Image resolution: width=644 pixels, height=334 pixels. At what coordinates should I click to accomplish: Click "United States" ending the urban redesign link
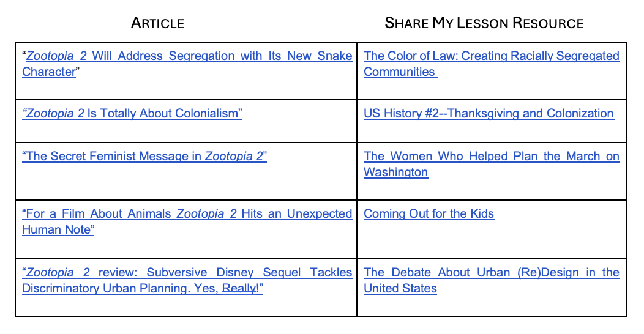tap(400, 289)
